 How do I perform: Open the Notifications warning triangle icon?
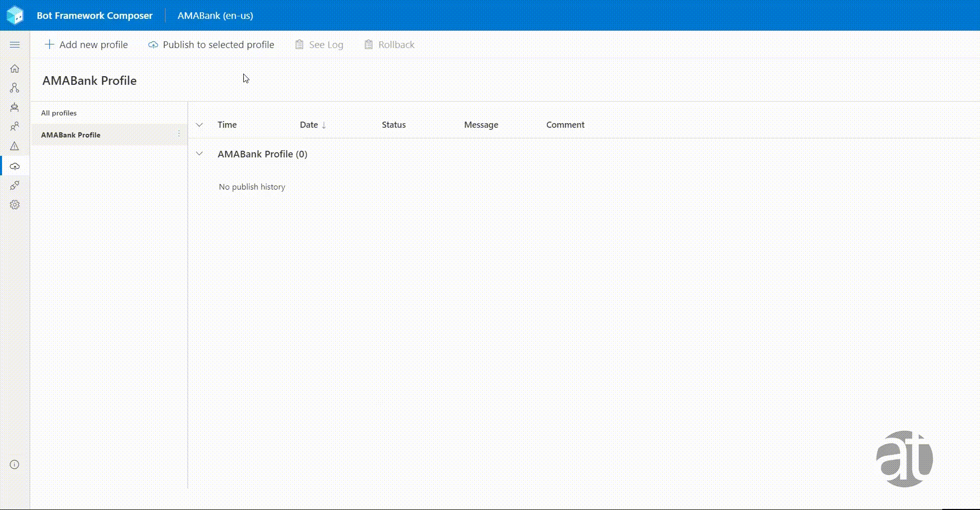[x=15, y=146]
